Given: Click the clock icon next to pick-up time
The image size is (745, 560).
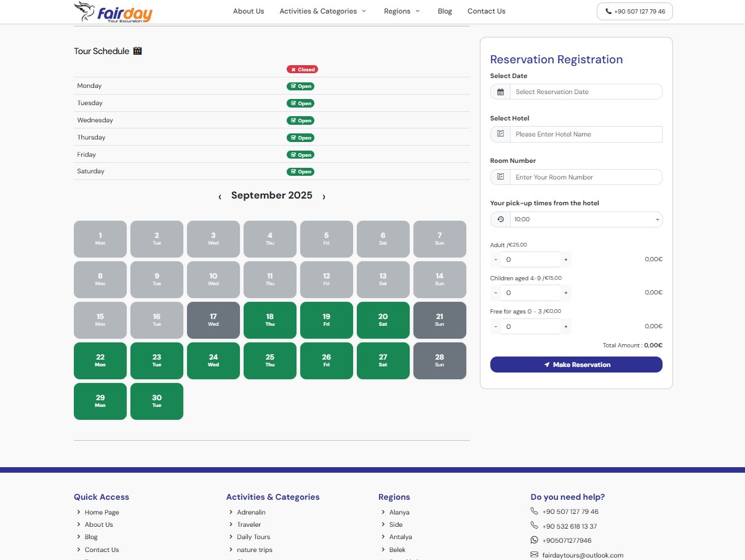Looking at the screenshot, I should [500, 219].
